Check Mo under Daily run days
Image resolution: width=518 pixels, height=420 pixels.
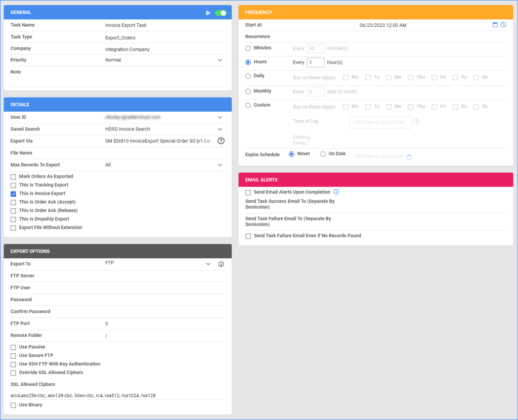(x=344, y=77)
